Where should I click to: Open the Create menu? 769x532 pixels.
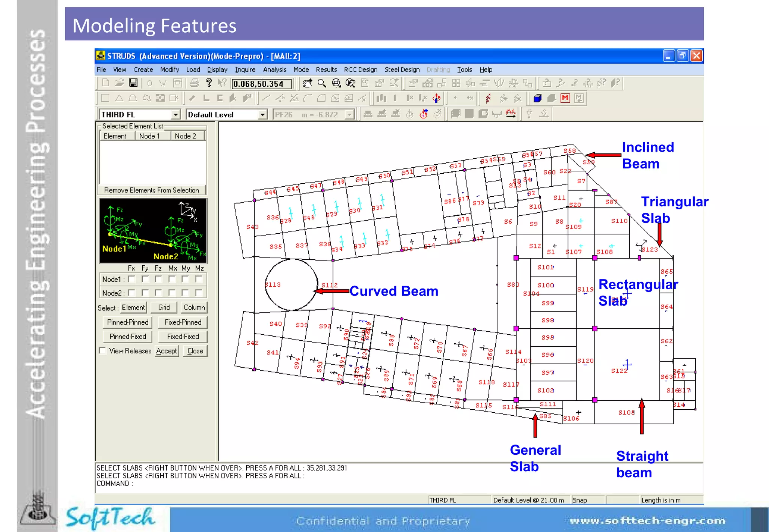pos(143,70)
